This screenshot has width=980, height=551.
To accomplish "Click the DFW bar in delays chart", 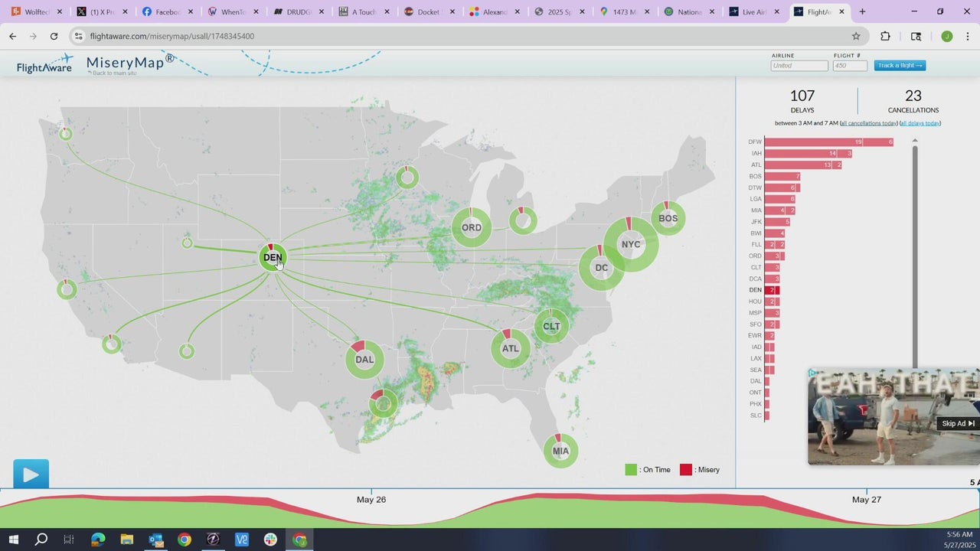I will pyautogui.click(x=827, y=142).
